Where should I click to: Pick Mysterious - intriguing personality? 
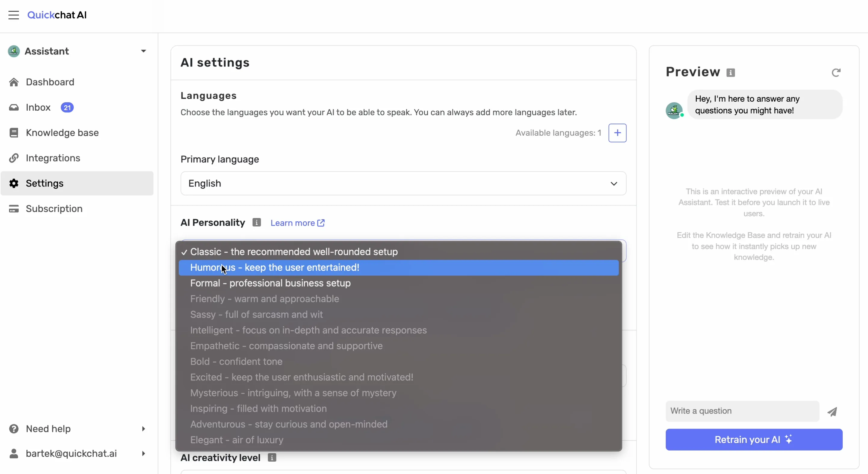click(399, 393)
